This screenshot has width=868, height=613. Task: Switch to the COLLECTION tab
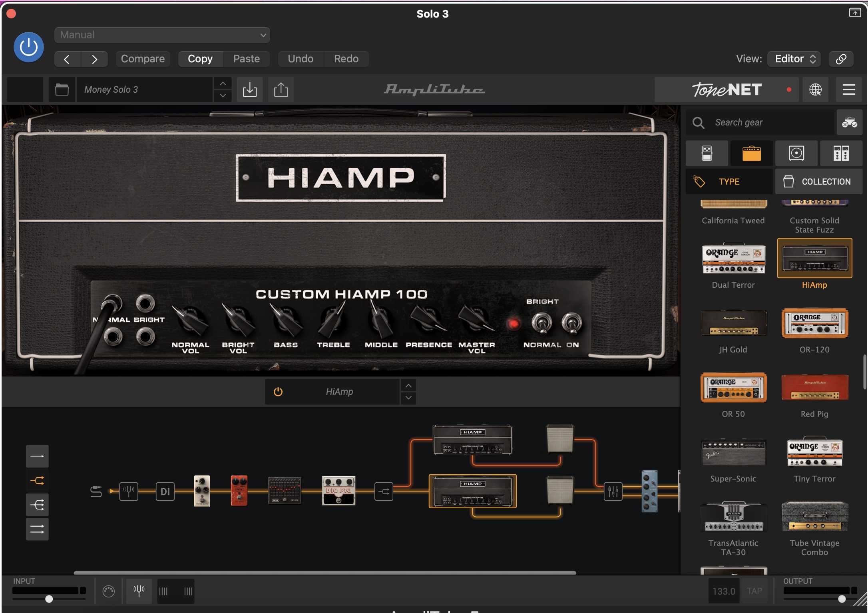point(818,181)
